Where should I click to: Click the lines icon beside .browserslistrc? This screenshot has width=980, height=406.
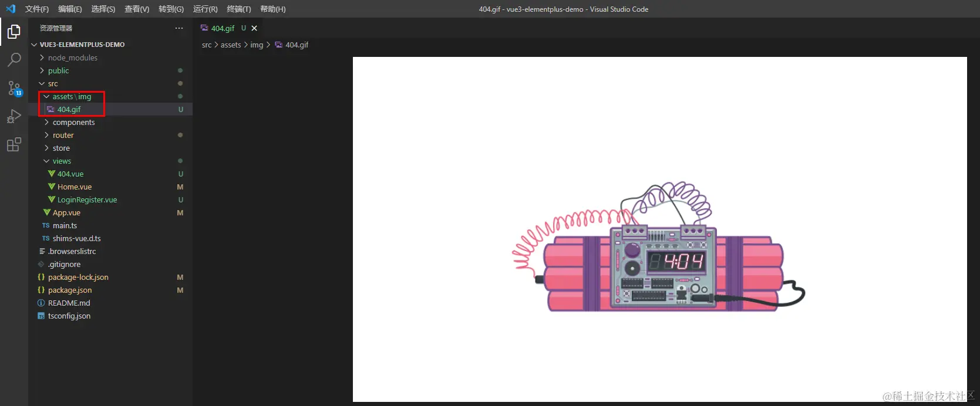pyautogui.click(x=42, y=251)
